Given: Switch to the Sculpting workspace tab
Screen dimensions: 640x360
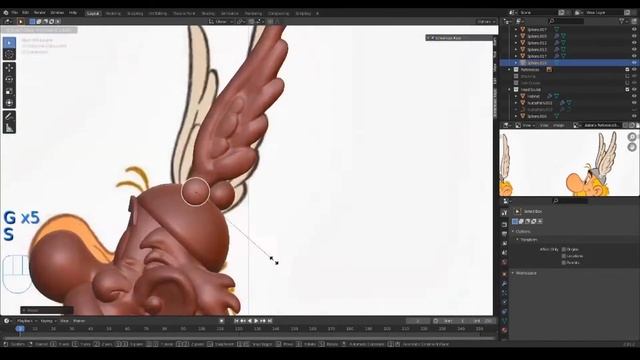Looking at the screenshot, I should coord(135,13).
